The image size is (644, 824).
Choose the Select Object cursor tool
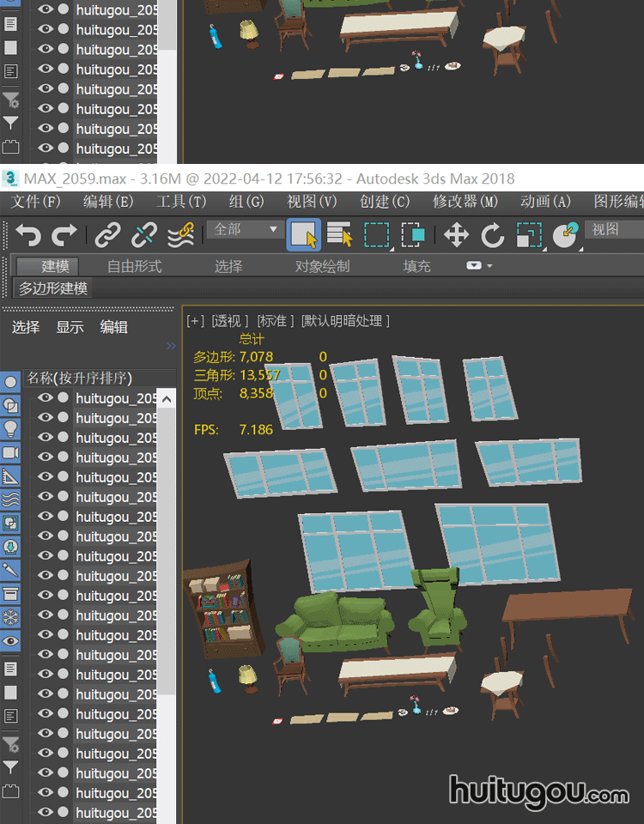[x=303, y=234]
